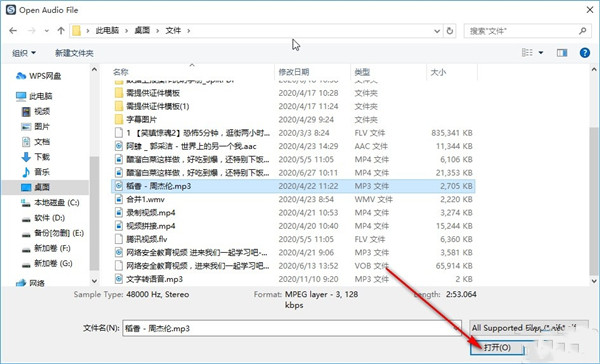The width and height of the screenshot is (600, 364).
Task: Select the 6,106 KB MP4 file
Action: pos(293,160)
